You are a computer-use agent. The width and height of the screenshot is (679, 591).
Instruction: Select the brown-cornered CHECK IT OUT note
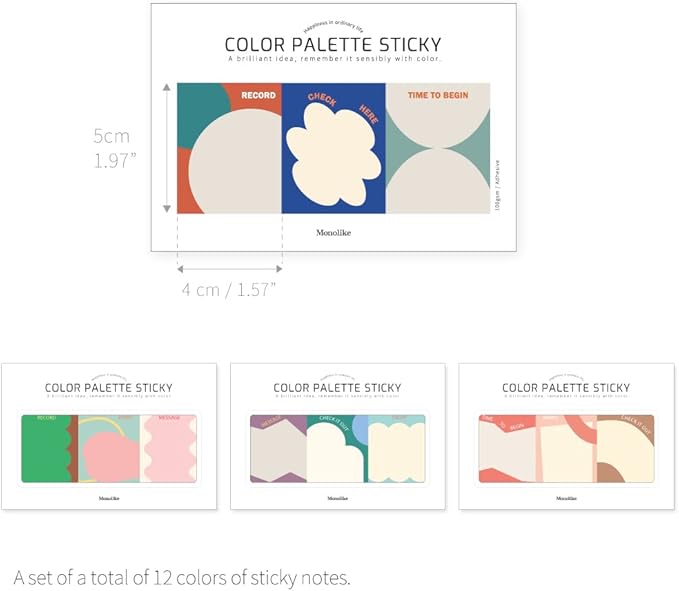[626, 449]
